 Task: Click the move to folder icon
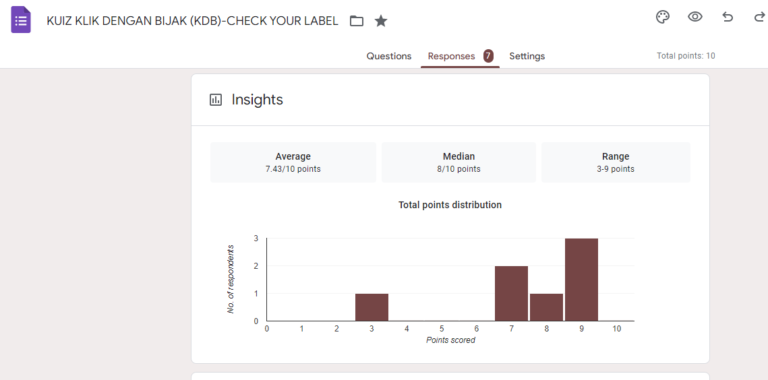[357, 21]
